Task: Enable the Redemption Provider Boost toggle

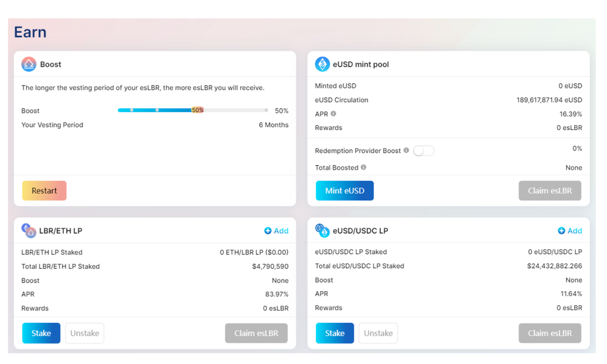Action: [x=424, y=151]
